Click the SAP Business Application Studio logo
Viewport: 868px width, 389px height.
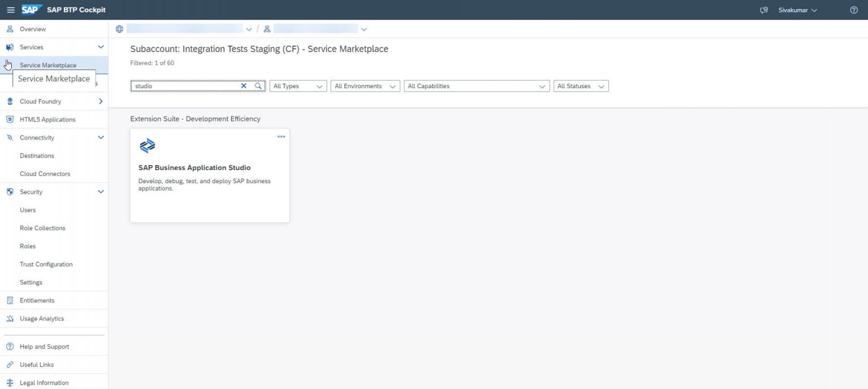[x=147, y=146]
